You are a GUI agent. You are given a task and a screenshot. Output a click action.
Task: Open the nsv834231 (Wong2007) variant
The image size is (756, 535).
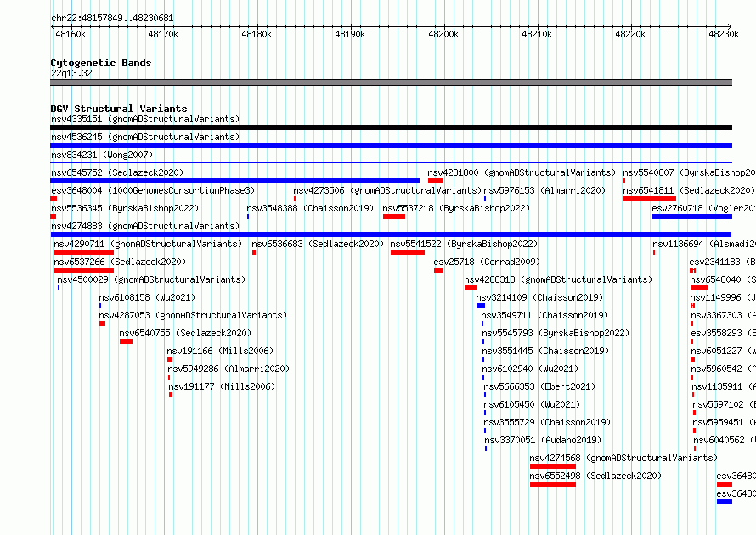[102, 155]
